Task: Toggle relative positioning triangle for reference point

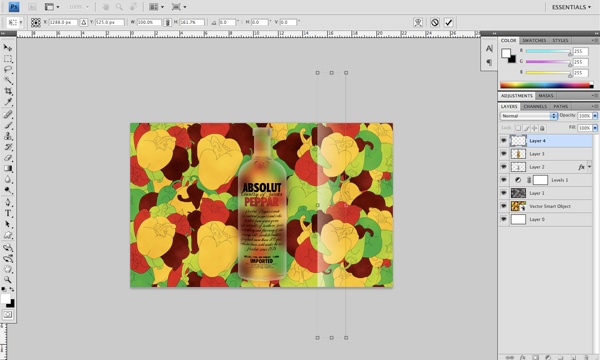Action: click(x=83, y=23)
